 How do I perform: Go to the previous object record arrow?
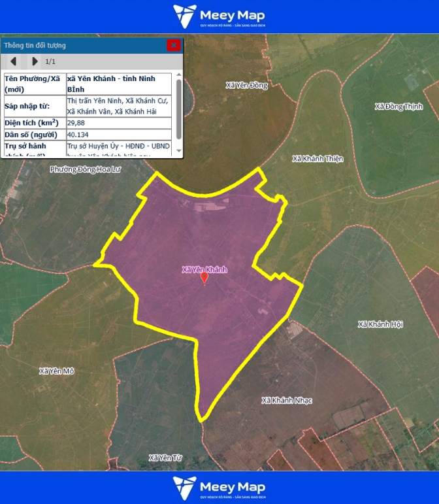point(13,61)
